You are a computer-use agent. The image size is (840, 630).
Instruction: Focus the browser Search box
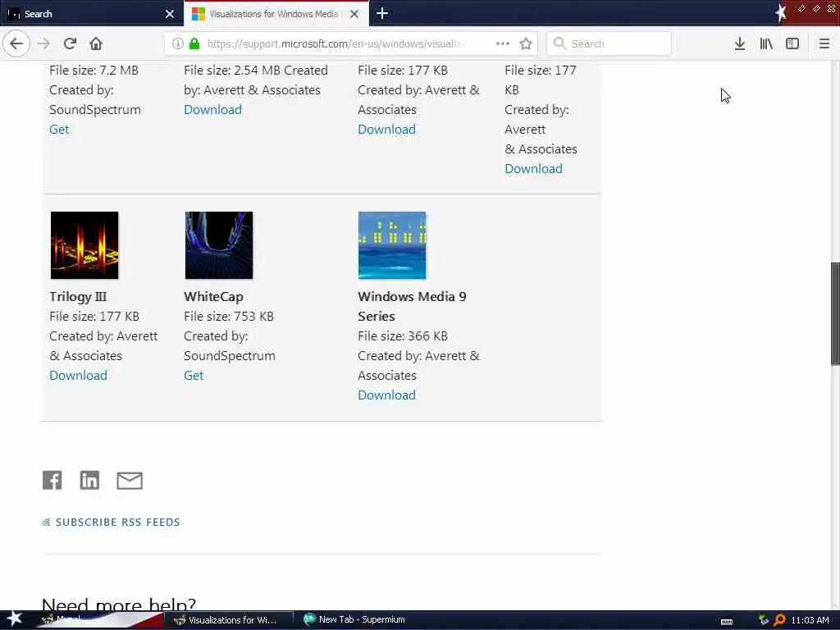(x=609, y=43)
